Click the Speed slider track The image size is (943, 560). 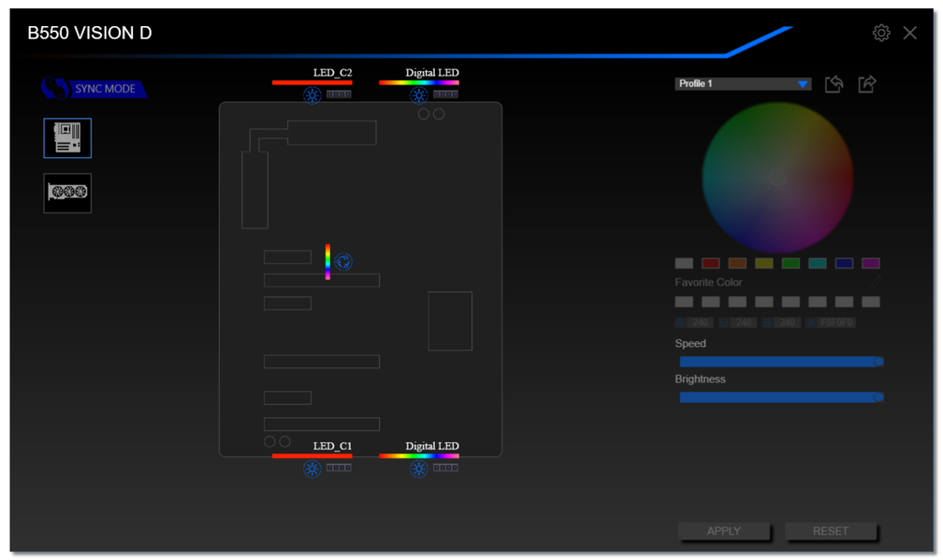tap(780, 362)
